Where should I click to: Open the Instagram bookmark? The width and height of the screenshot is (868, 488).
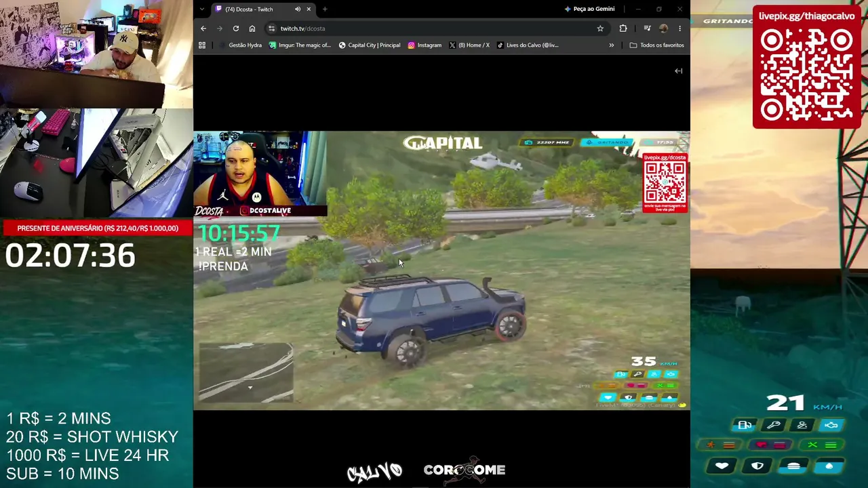[425, 45]
